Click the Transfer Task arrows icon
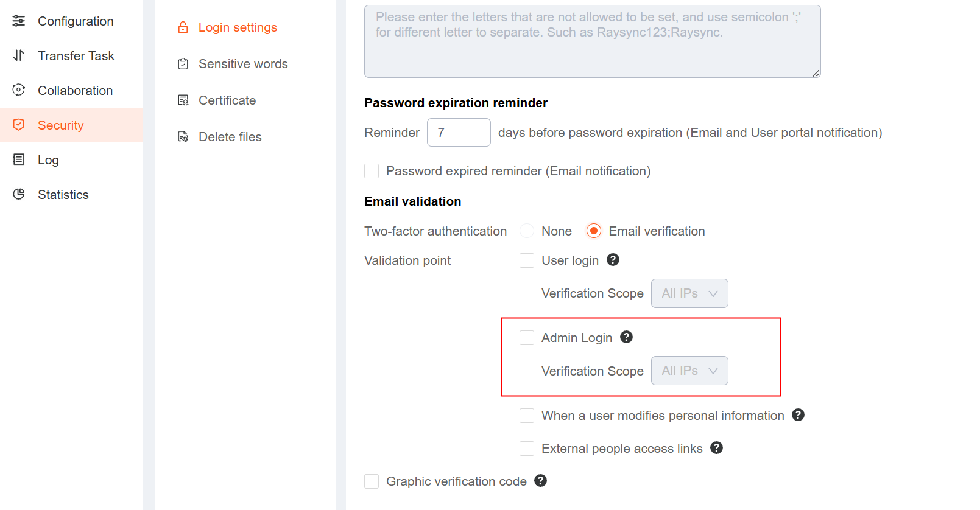 pos(19,55)
